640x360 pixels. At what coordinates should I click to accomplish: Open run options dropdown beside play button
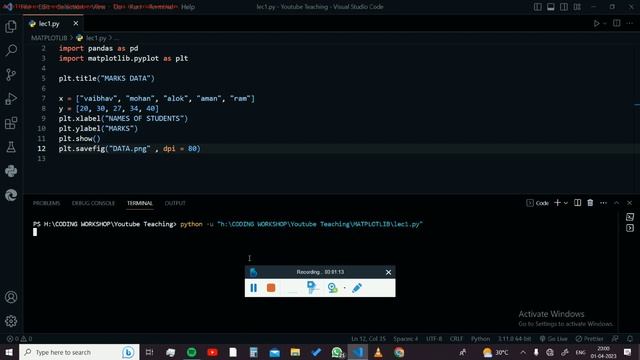click(605, 23)
